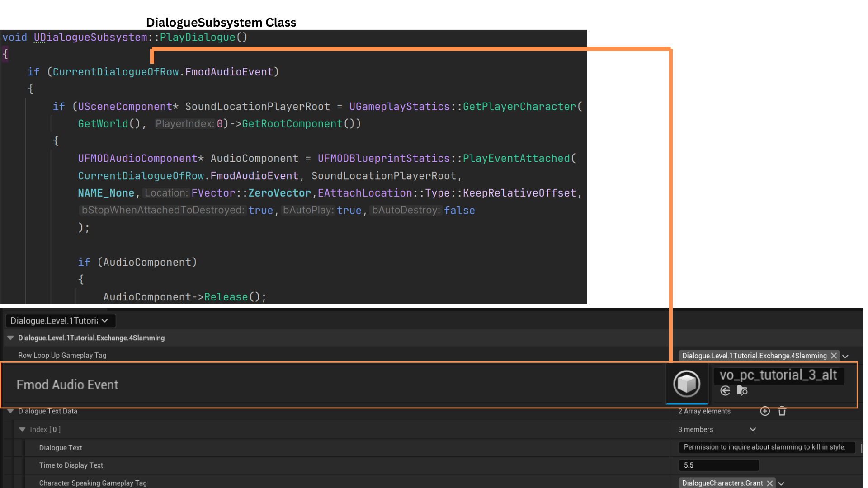Use selected asset arrow icon
This screenshot has height=488, width=868.
pyautogui.click(x=725, y=391)
